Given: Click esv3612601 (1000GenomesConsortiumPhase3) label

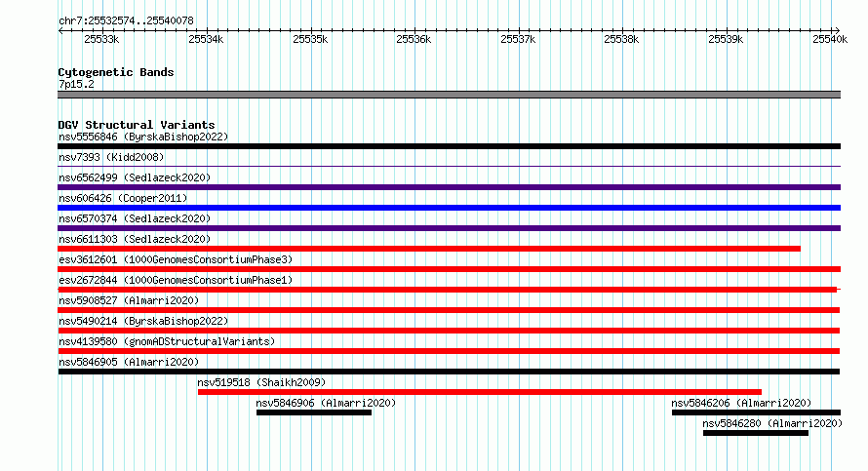Looking at the screenshot, I should (176, 259).
